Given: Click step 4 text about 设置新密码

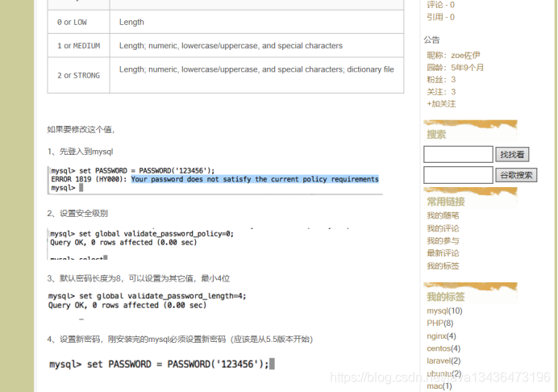Looking at the screenshot, I should 180,340.
